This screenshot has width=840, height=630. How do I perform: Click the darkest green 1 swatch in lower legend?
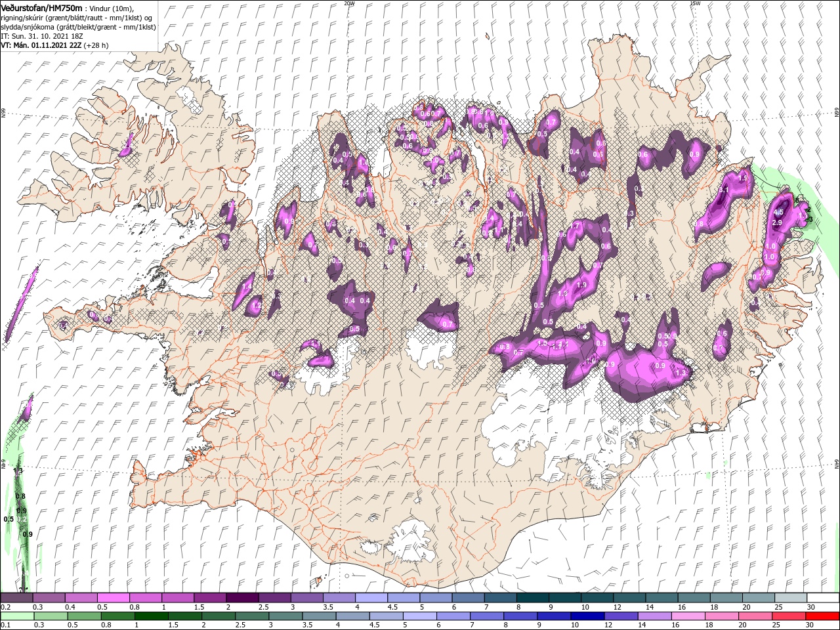[x=152, y=616]
